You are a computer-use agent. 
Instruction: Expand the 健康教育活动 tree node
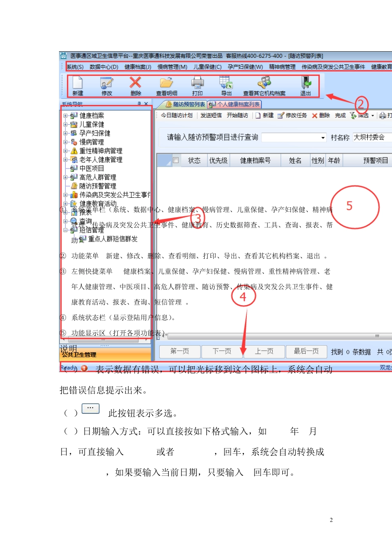point(65,204)
